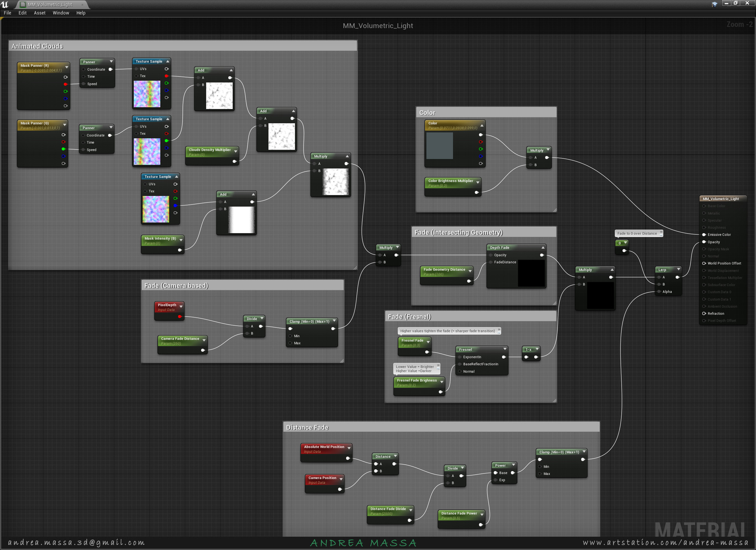Image resolution: width=756 pixels, height=550 pixels.
Task: Click the 'Fade to 0 over Distance' comment text
Action: coord(637,234)
